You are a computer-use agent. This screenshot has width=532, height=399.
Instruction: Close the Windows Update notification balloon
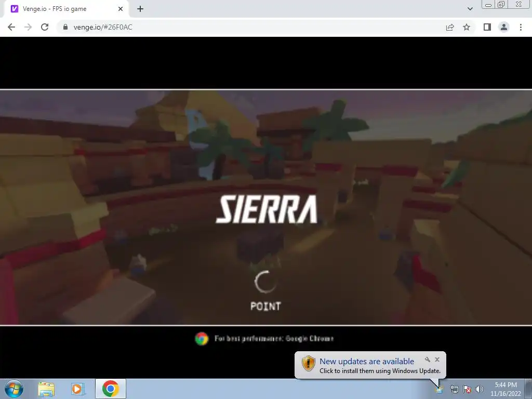tap(437, 360)
